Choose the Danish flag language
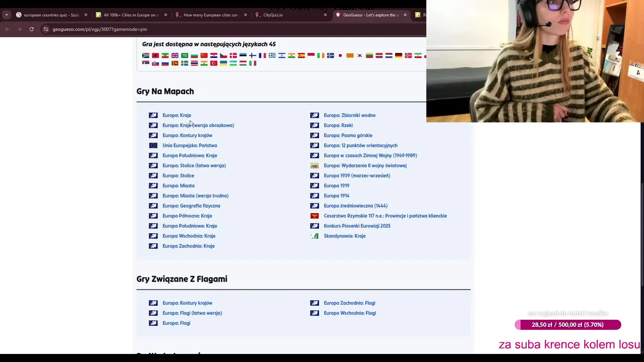Image resolution: width=644 pixels, height=362 pixels. click(x=233, y=55)
